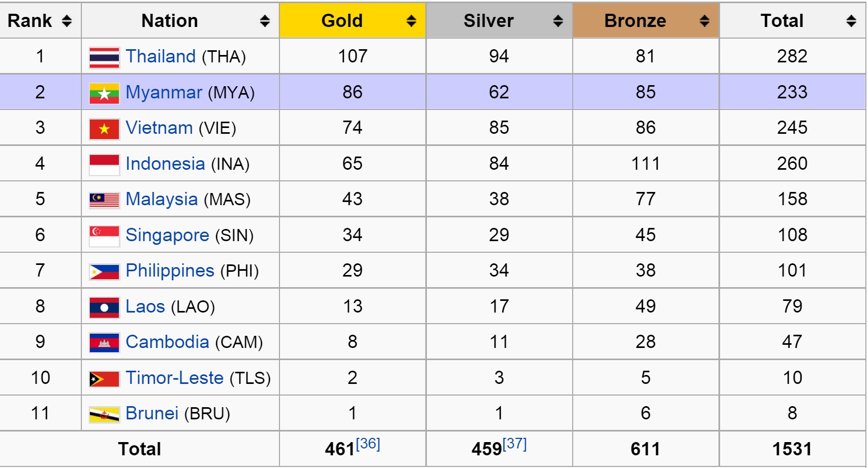Viewport: 868px width, 468px height.
Task: Click the Myanmar flag icon
Action: tap(104, 93)
